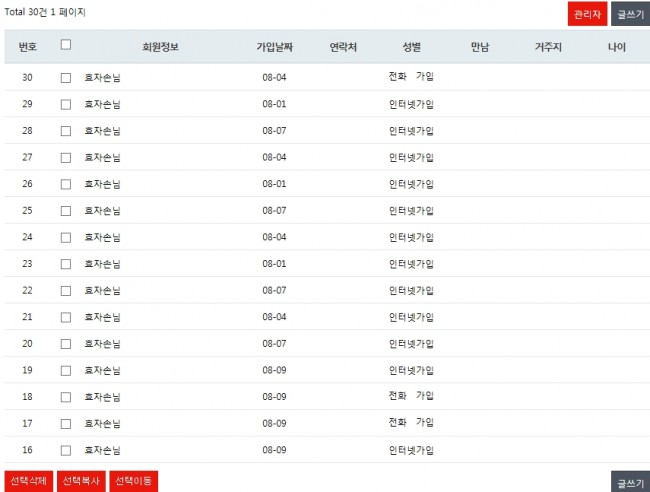Image resolution: width=650 pixels, height=492 pixels.
Task: Check the checkbox for row 26
Action: click(x=66, y=184)
